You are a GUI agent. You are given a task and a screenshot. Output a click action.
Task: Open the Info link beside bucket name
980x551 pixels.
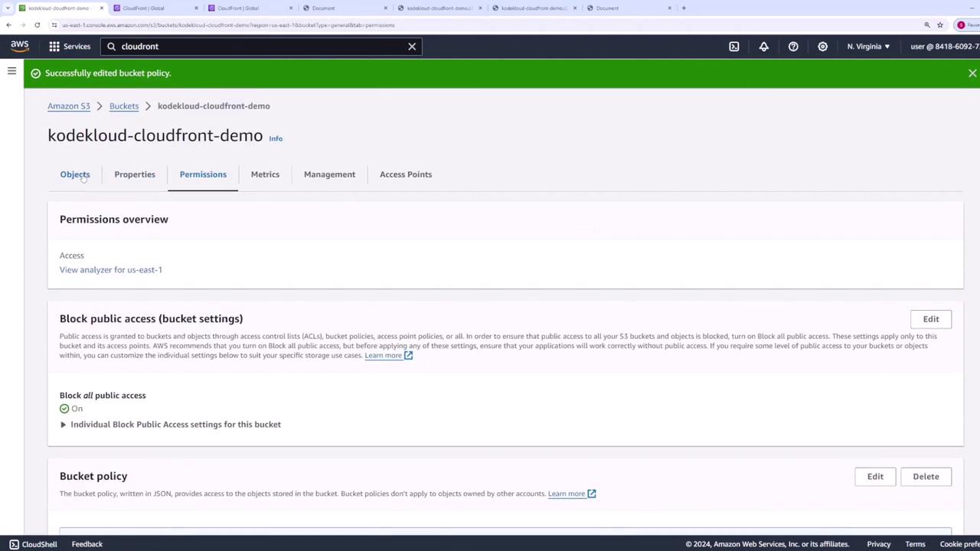(x=276, y=139)
